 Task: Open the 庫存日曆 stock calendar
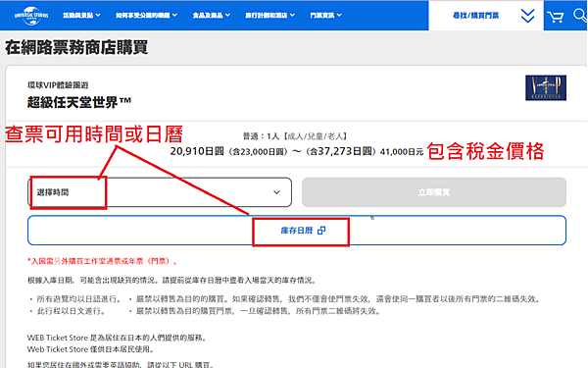(297, 231)
